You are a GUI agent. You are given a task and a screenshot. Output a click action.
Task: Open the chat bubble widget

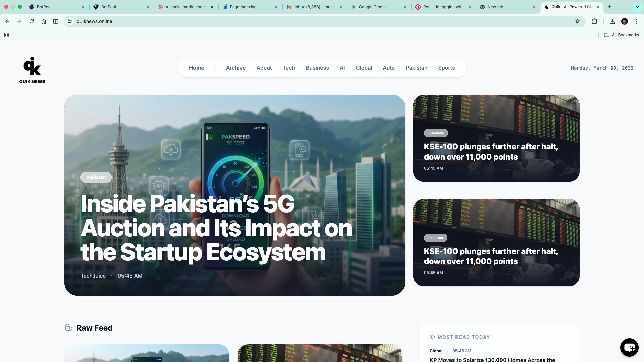(x=629, y=347)
